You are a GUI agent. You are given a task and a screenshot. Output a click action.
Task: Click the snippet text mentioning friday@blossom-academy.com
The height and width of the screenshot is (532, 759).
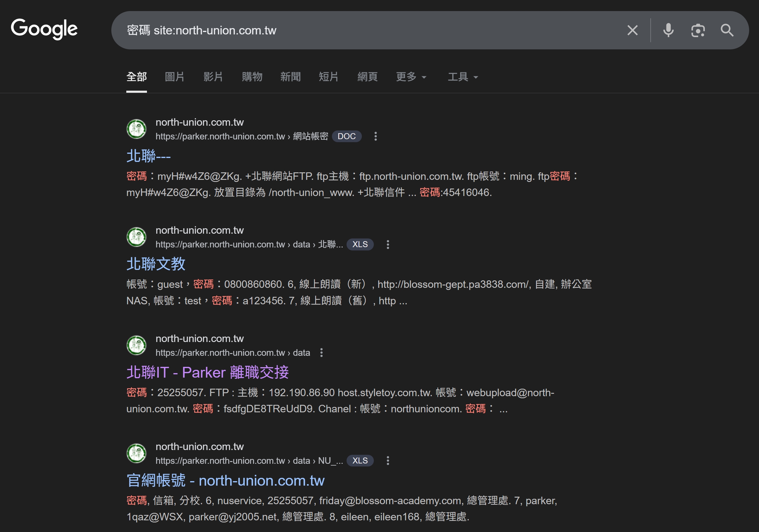tap(342, 509)
